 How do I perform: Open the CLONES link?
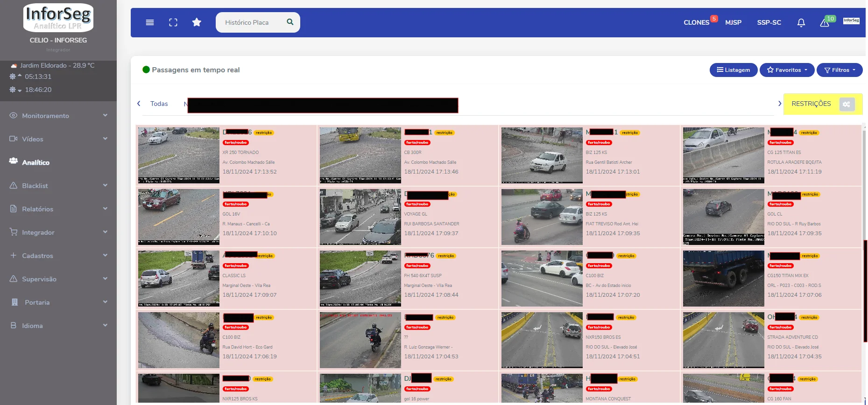coord(696,22)
